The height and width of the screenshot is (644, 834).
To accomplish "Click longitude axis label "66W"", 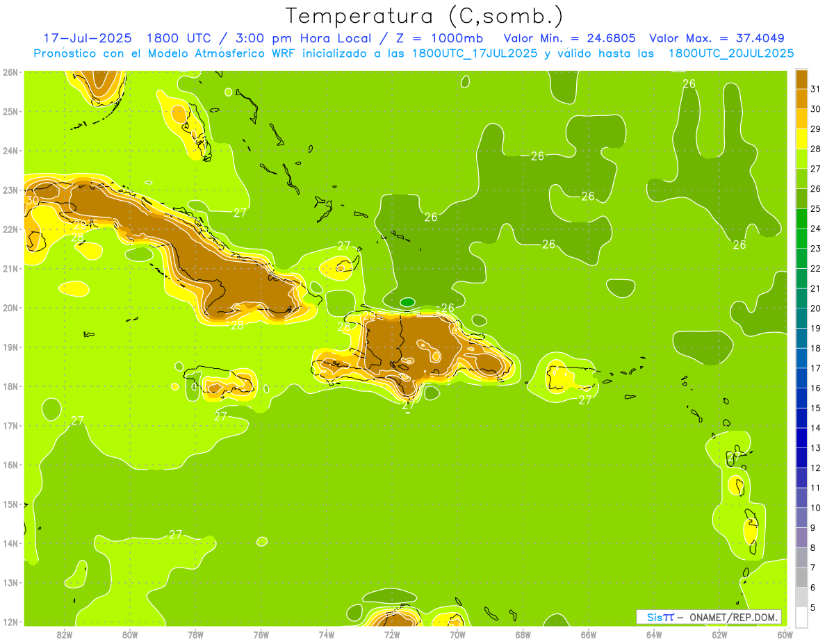I will point(589,634).
